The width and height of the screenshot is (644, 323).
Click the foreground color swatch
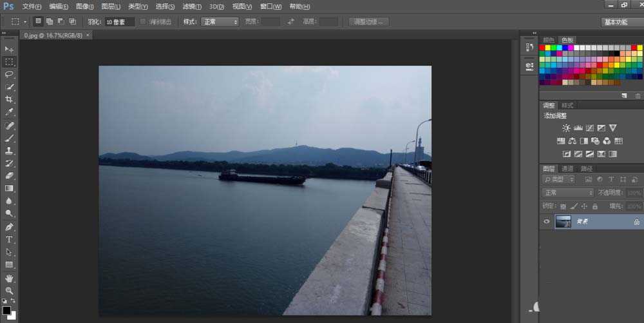[x=6, y=311]
